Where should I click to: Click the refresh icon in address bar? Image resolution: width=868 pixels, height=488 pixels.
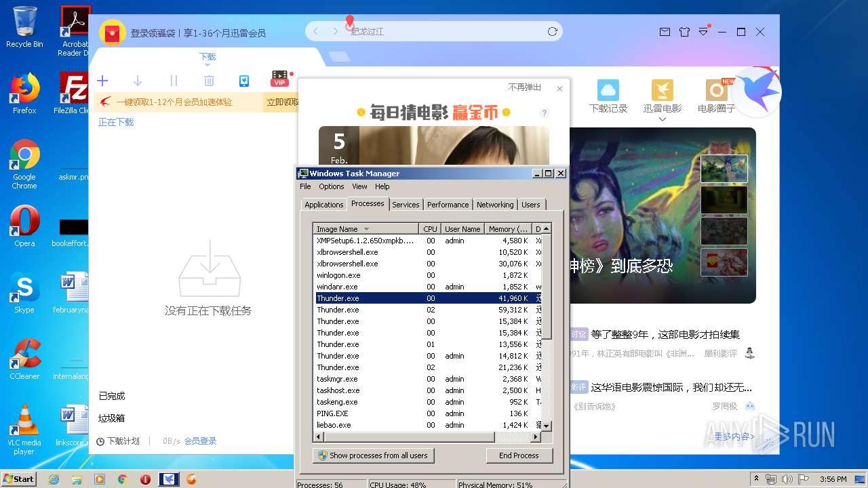pos(553,32)
